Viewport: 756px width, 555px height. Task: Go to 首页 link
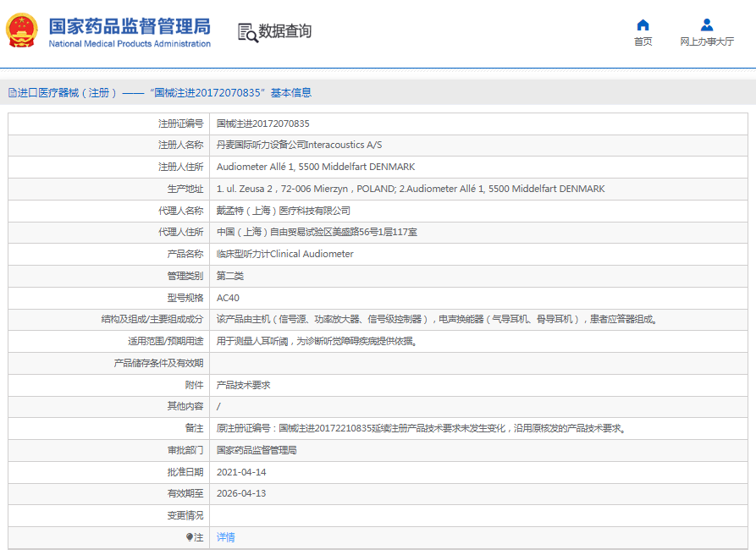pos(643,41)
